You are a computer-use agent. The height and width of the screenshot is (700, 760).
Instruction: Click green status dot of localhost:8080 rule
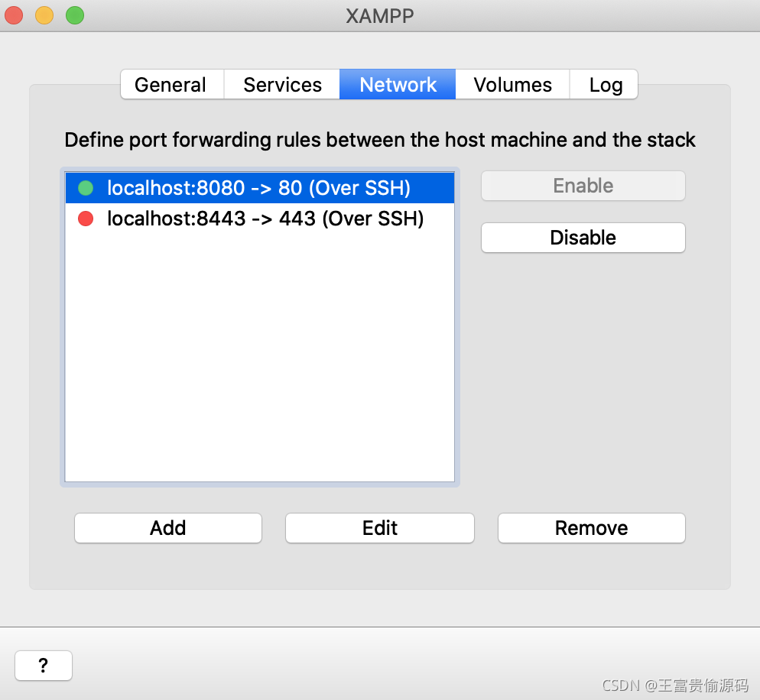[x=86, y=188]
